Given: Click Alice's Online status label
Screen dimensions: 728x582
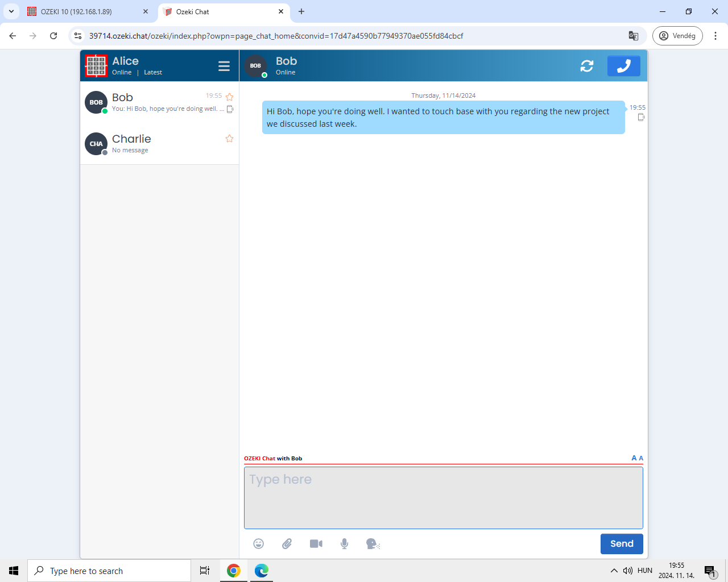Looking at the screenshot, I should click(122, 72).
